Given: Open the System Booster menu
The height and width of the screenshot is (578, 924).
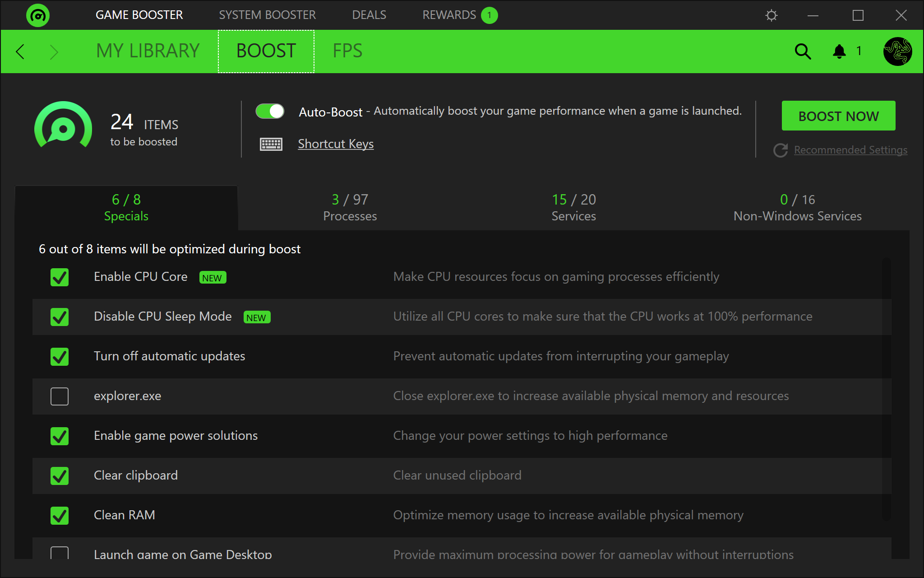Looking at the screenshot, I should 267,15.
